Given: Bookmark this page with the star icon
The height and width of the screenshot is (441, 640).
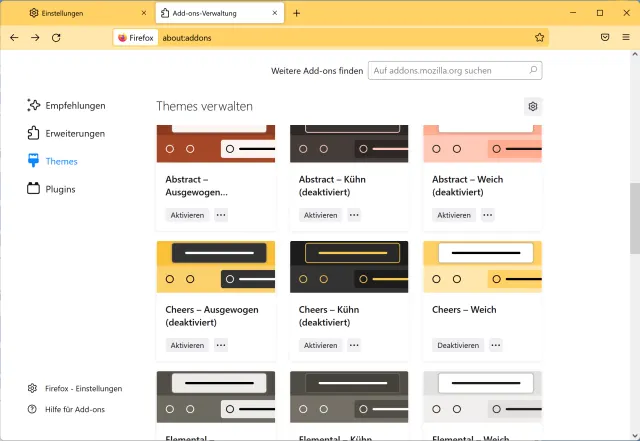Looking at the screenshot, I should coord(539,38).
